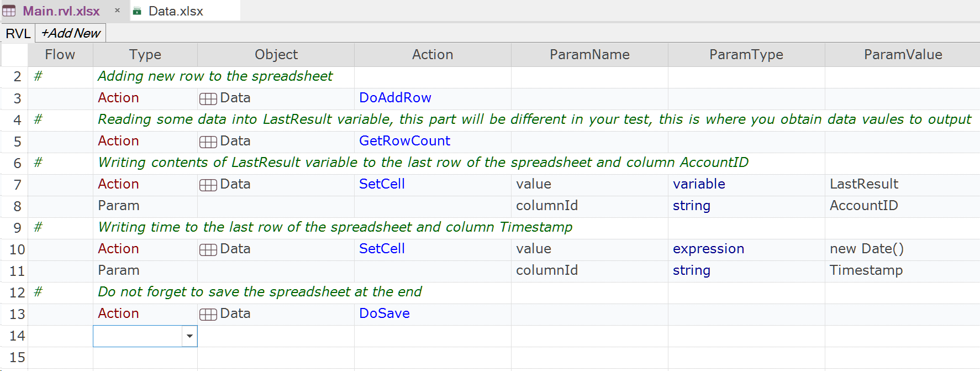The height and width of the screenshot is (371, 980).
Task: Click the Data object icon in row 13
Action: (208, 314)
